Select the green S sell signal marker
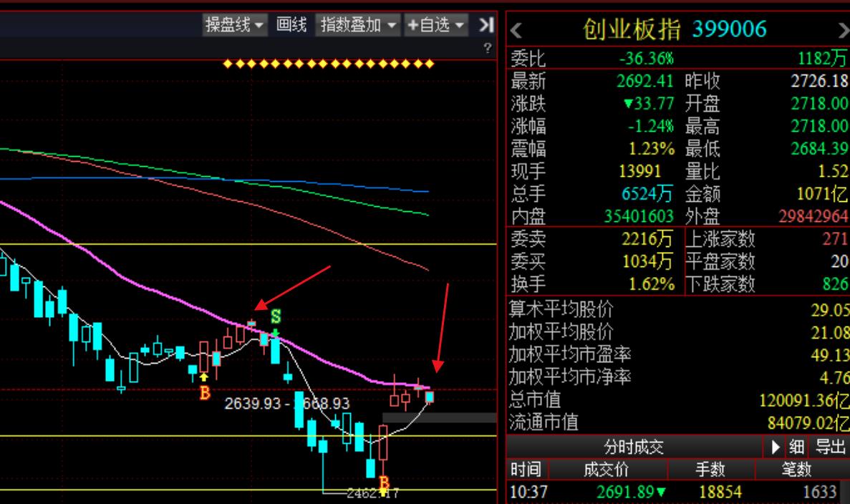 276,315
